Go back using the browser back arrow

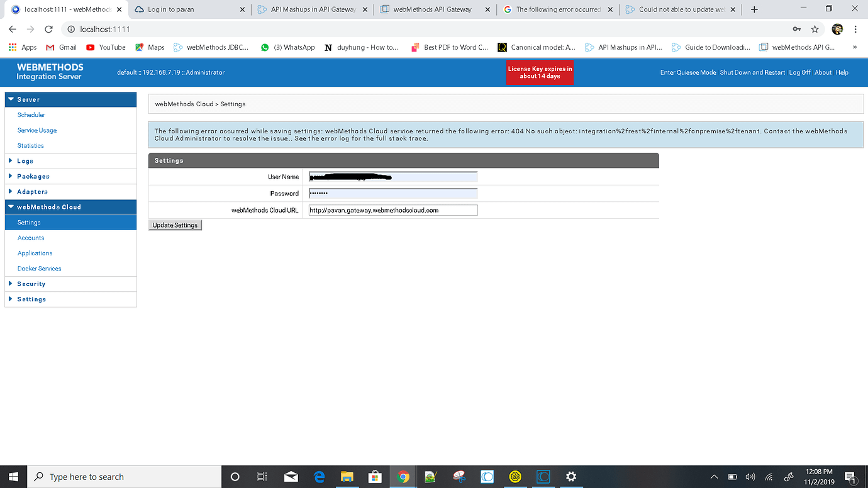[13, 30]
